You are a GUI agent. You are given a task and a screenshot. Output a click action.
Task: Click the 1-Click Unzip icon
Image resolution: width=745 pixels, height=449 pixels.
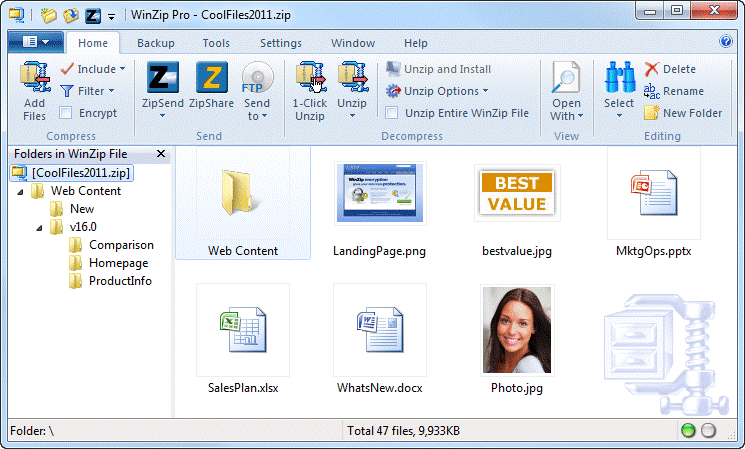click(x=309, y=78)
